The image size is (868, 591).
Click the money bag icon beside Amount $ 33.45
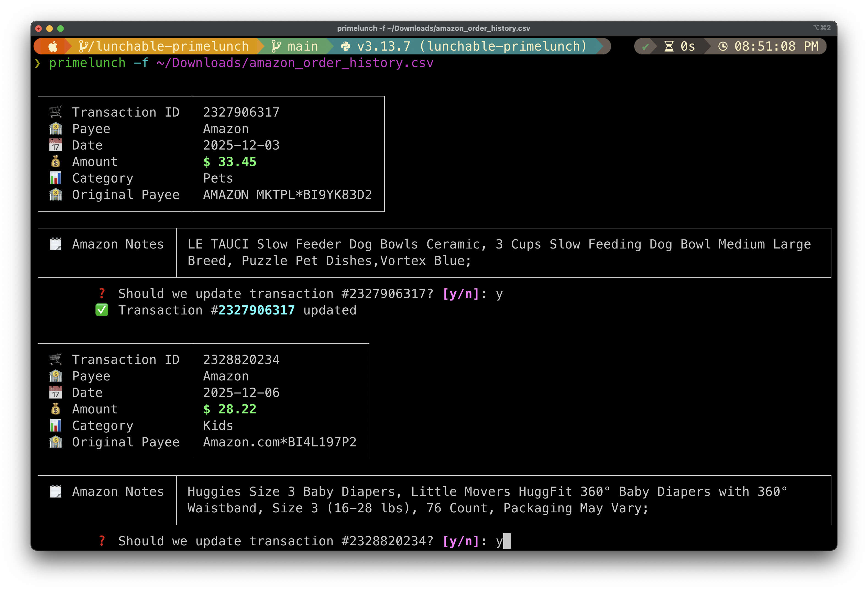click(x=56, y=162)
